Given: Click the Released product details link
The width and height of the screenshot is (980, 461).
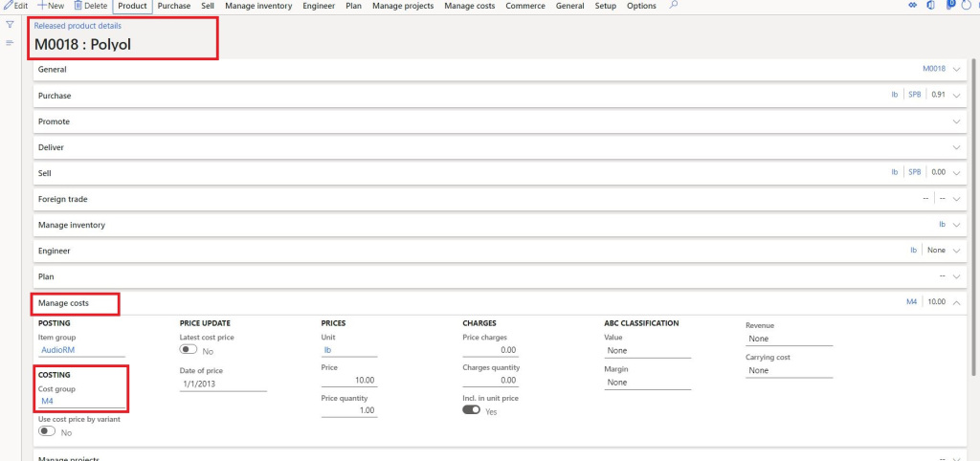Looking at the screenshot, I should (x=78, y=26).
